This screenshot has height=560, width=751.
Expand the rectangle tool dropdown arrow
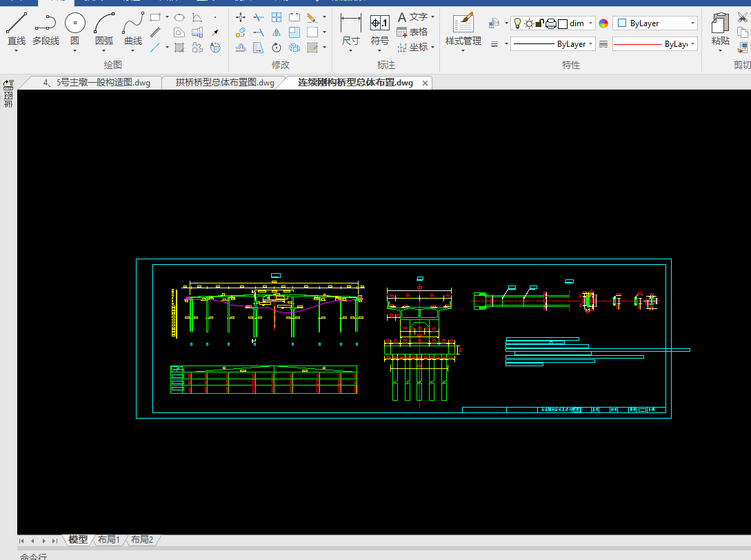[x=167, y=17]
